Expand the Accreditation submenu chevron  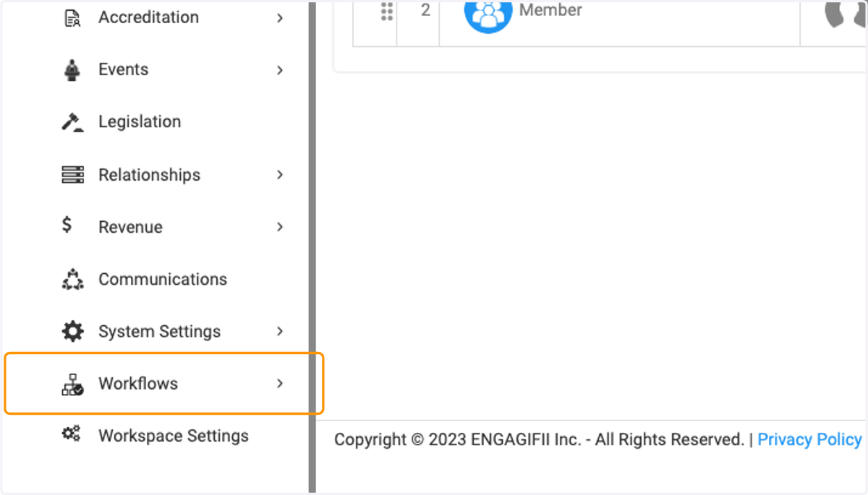pyautogui.click(x=280, y=18)
